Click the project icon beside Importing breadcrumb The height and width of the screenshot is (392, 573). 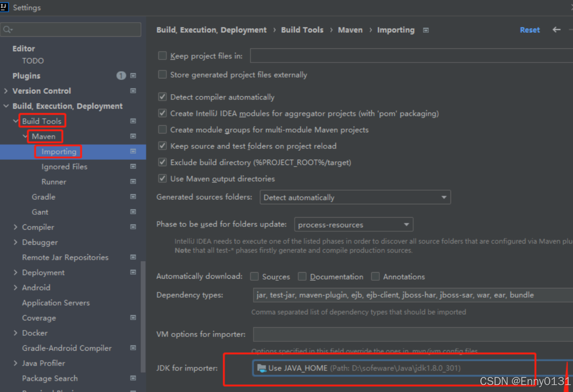tap(426, 30)
